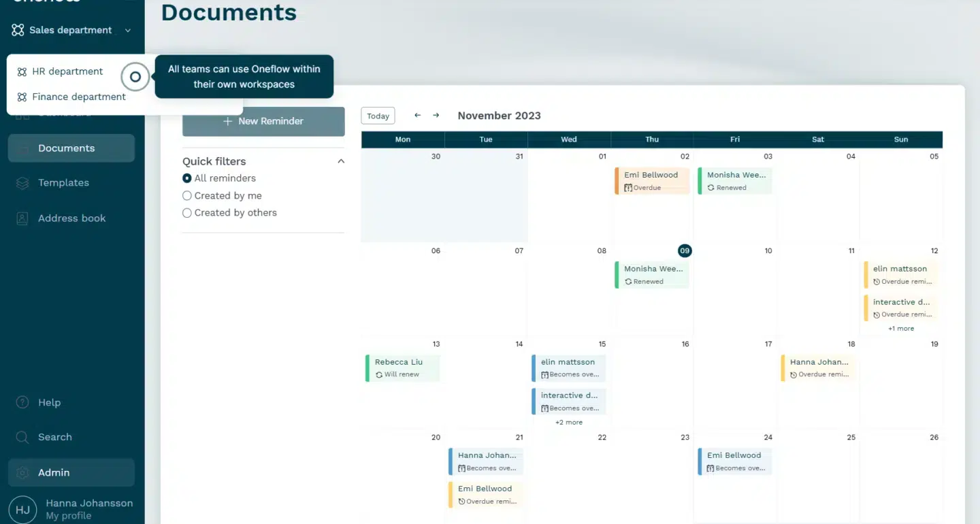This screenshot has width=980, height=524.
Task: Jump to Today in the calendar
Action: click(x=378, y=115)
